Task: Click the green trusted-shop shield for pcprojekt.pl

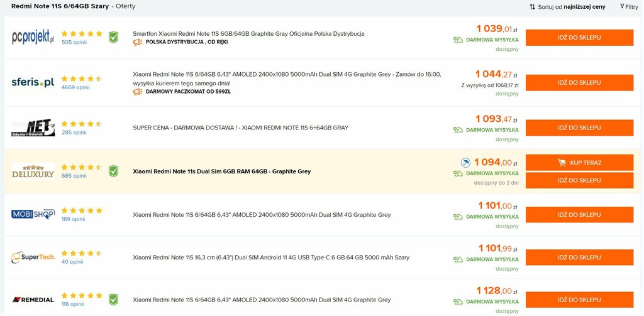Action: (113, 37)
